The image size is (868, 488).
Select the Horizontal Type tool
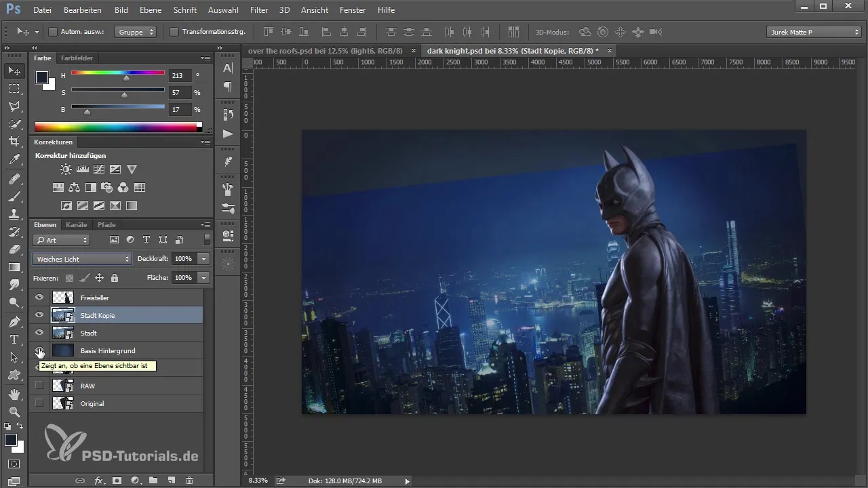14,339
